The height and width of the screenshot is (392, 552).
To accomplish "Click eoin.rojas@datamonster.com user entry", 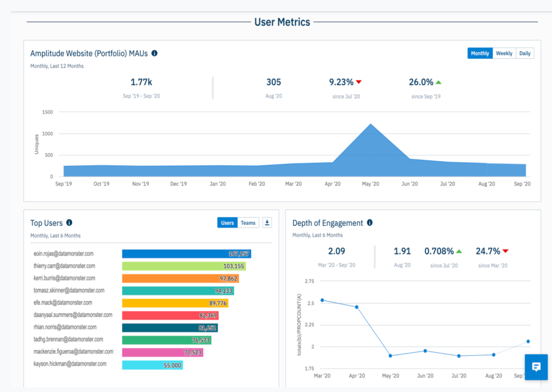I will point(64,253).
